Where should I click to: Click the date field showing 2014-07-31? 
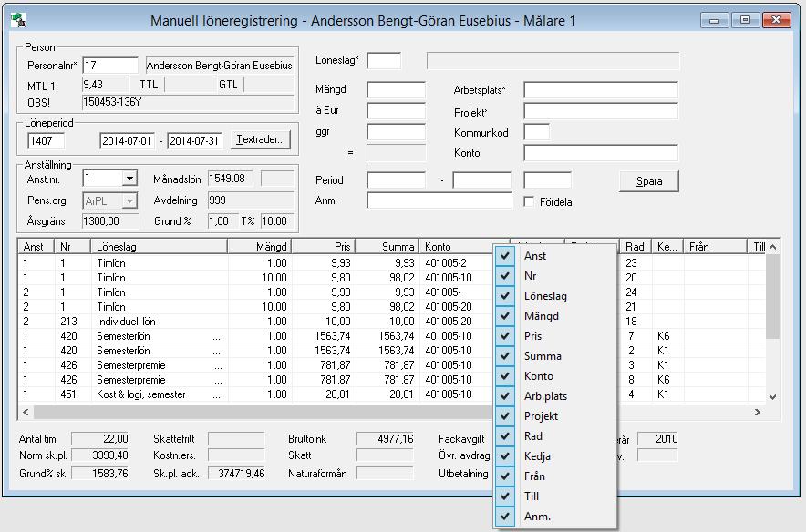coord(195,140)
